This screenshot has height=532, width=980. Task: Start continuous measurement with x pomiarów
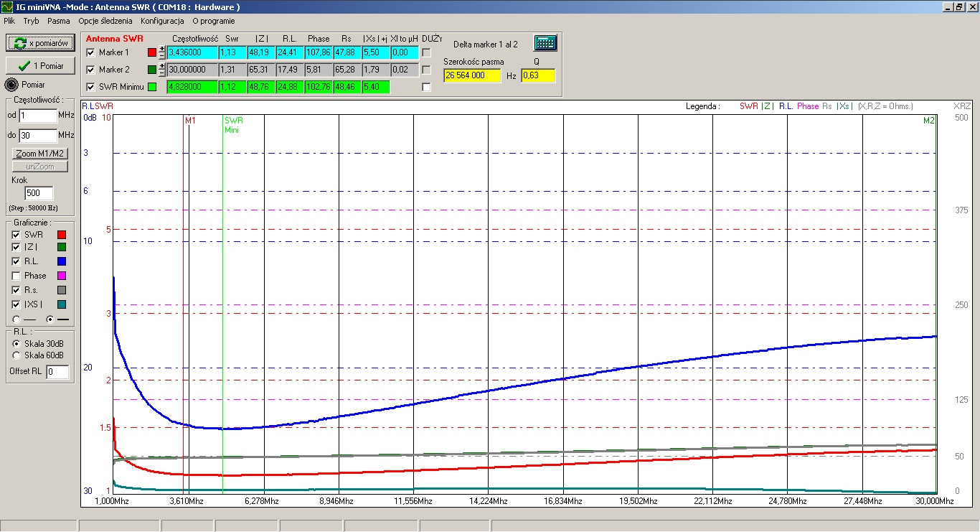pos(40,44)
